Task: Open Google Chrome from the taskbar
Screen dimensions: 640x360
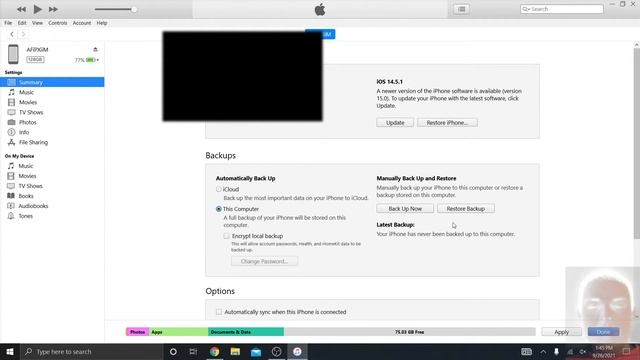Action: tap(214, 351)
